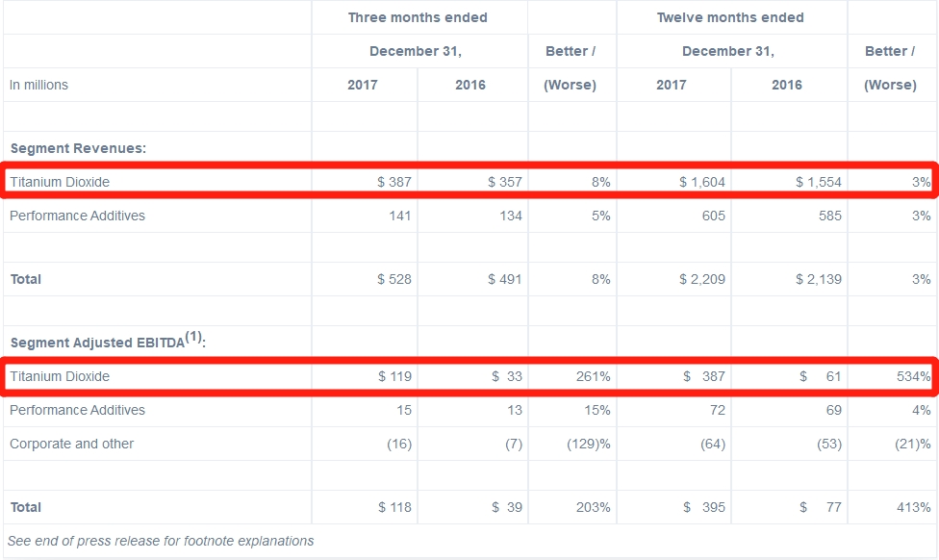Click the Segment Revenues section heading
Image resolution: width=939 pixels, height=560 pixels.
pos(78,148)
